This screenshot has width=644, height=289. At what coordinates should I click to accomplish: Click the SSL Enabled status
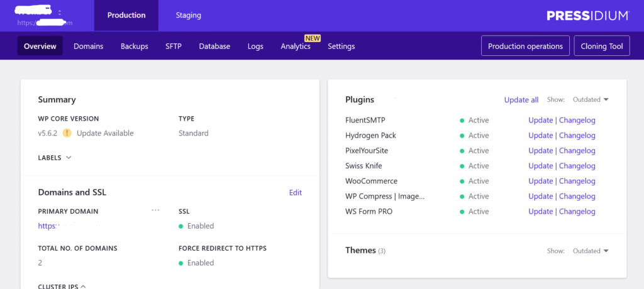[196, 226]
